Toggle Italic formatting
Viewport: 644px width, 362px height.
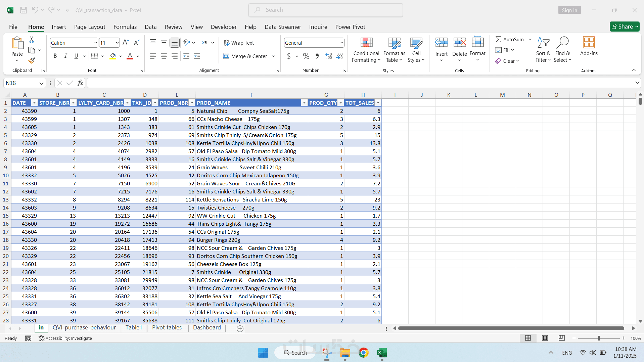click(x=66, y=56)
